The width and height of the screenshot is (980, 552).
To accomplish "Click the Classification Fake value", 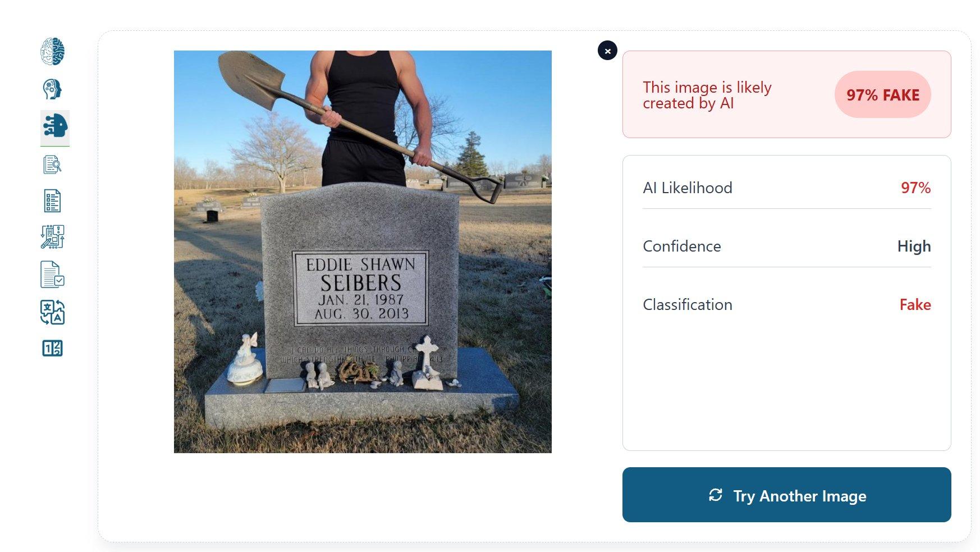I will (915, 304).
